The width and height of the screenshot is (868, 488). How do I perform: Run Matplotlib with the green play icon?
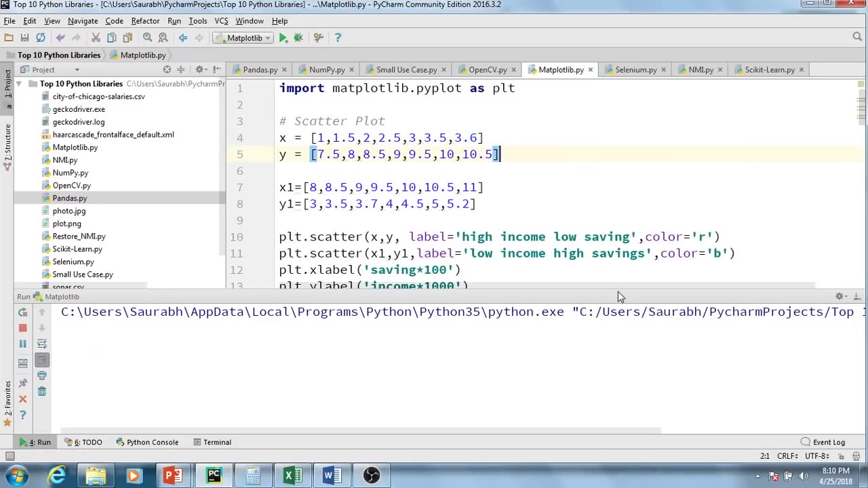(283, 38)
